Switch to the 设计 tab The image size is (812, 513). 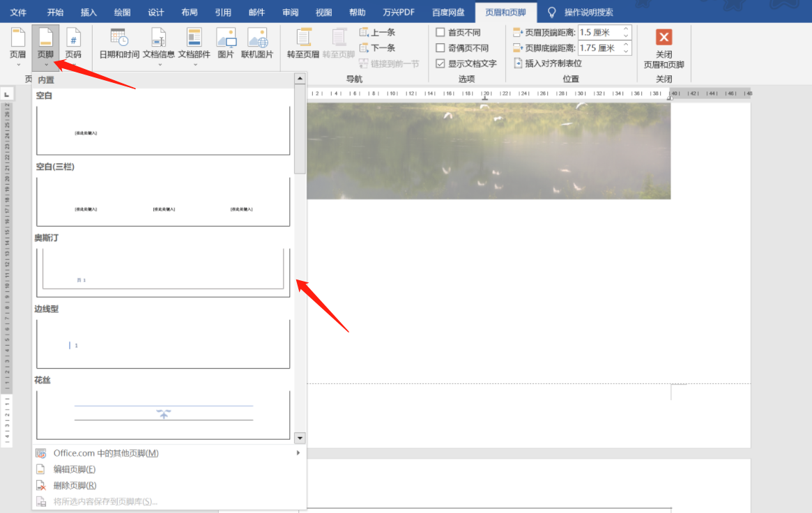point(156,12)
